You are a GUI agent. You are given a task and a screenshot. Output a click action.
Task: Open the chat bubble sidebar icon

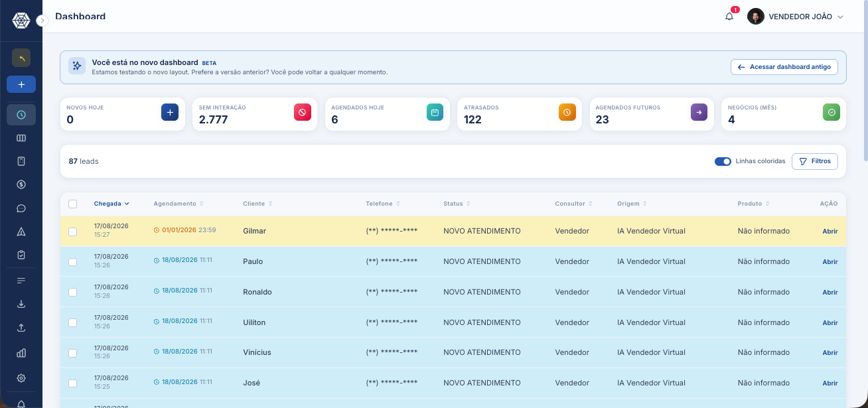pyautogui.click(x=21, y=208)
